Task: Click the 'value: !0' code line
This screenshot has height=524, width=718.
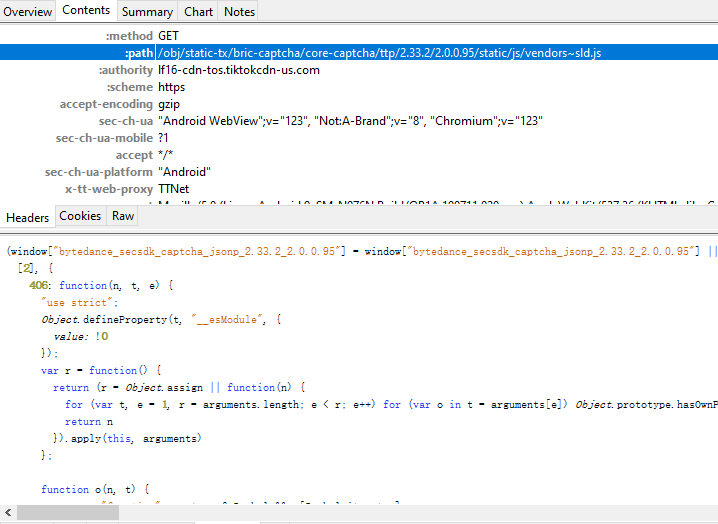Action: pyautogui.click(x=81, y=336)
